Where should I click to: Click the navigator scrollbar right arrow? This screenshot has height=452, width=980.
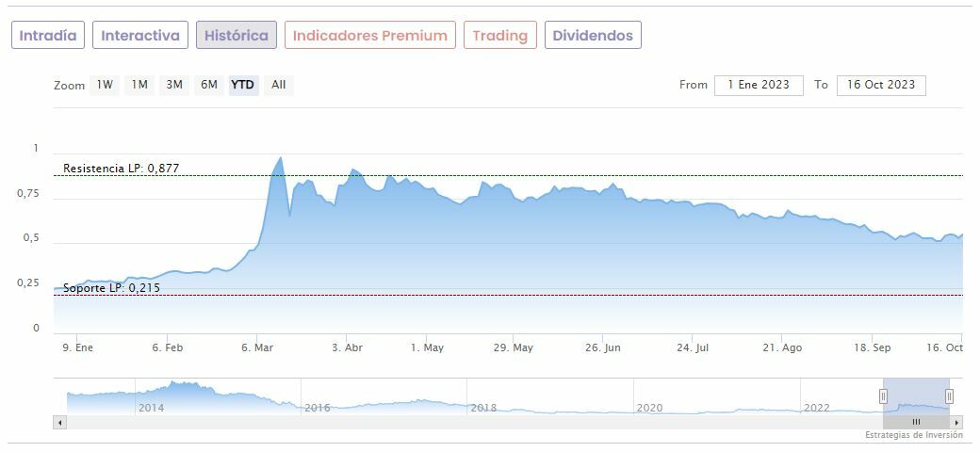(958, 423)
